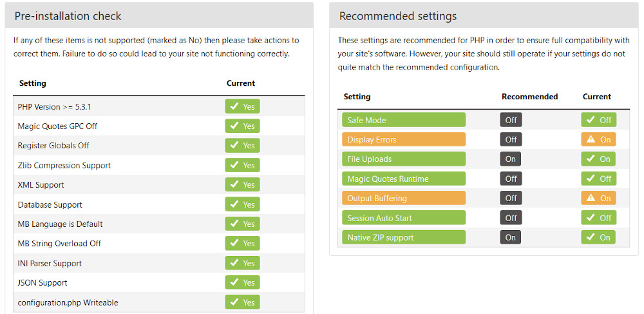
Task: Click the checkmark icon for Native ZIP support
Action: (x=590, y=237)
